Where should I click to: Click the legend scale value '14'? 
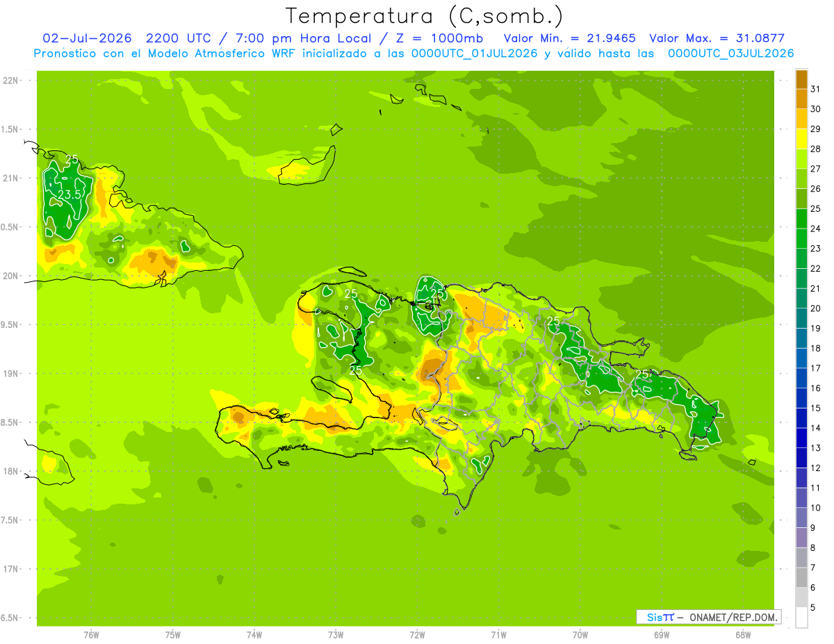coord(816,428)
